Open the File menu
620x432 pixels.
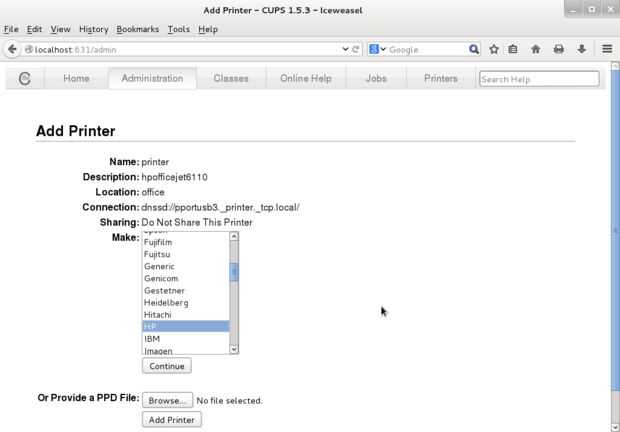[11, 29]
